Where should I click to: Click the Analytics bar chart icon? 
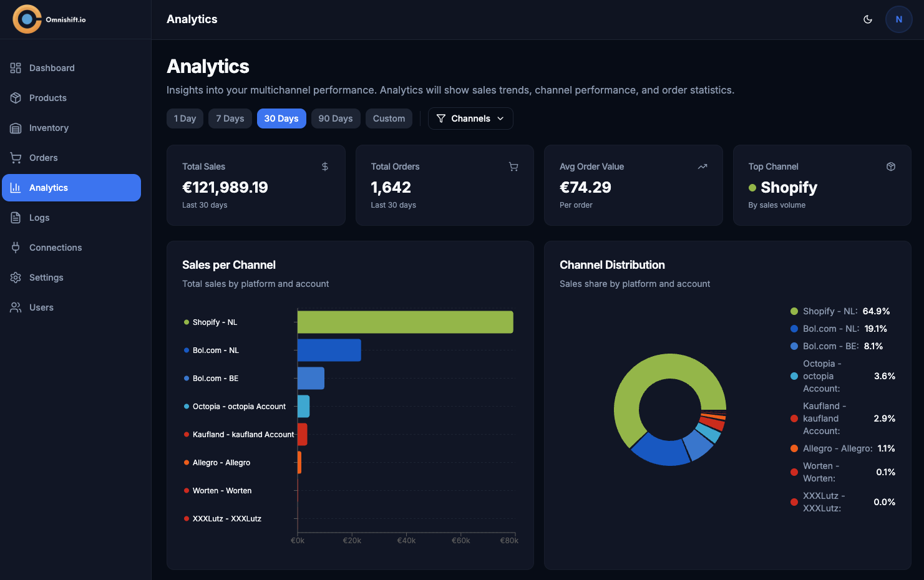(16, 188)
